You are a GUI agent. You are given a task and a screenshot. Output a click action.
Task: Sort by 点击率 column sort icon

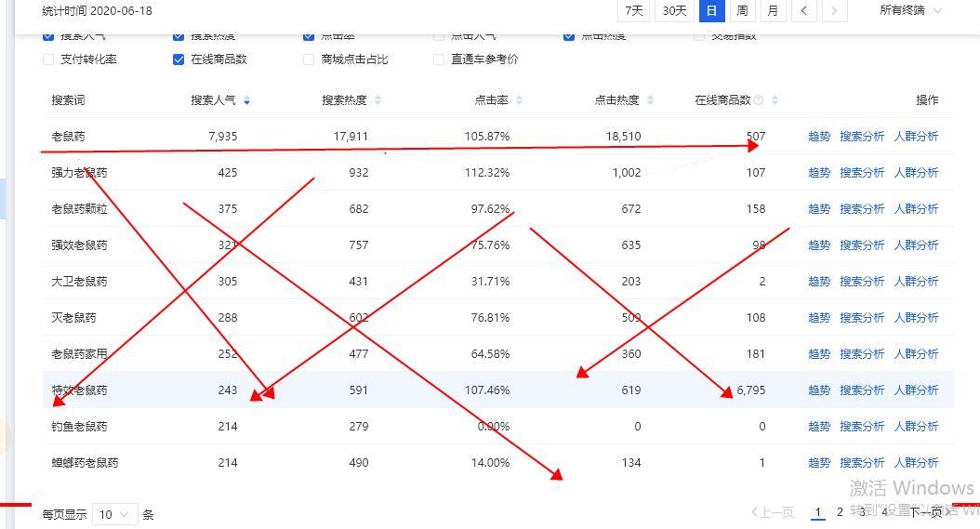pos(519,100)
